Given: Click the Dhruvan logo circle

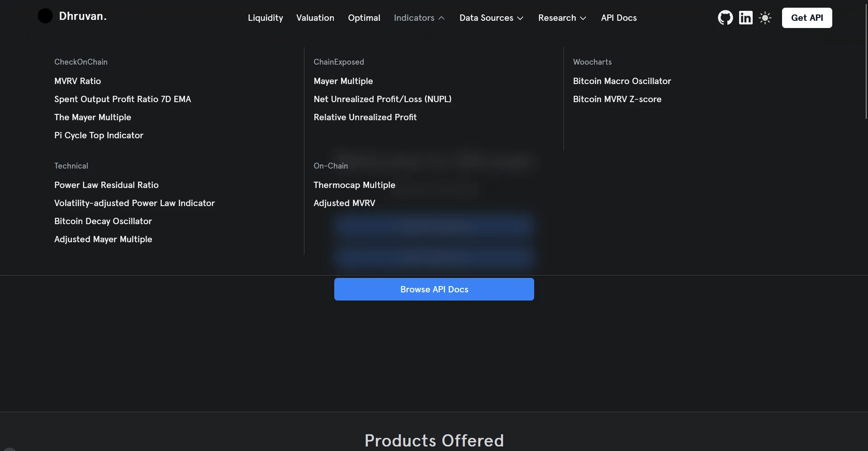Looking at the screenshot, I should tap(45, 15).
